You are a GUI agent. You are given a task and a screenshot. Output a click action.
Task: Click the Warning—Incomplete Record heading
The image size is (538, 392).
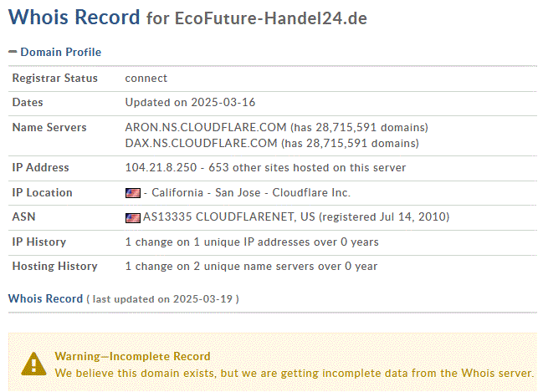pyautogui.click(x=132, y=356)
